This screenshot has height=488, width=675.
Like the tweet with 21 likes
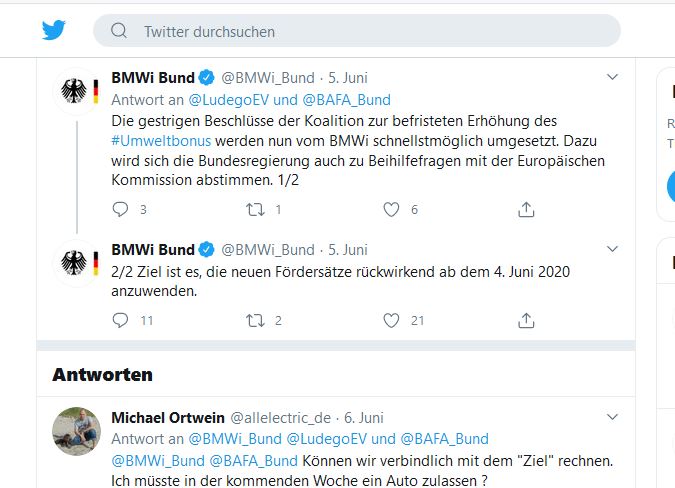pyautogui.click(x=392, y=320)
